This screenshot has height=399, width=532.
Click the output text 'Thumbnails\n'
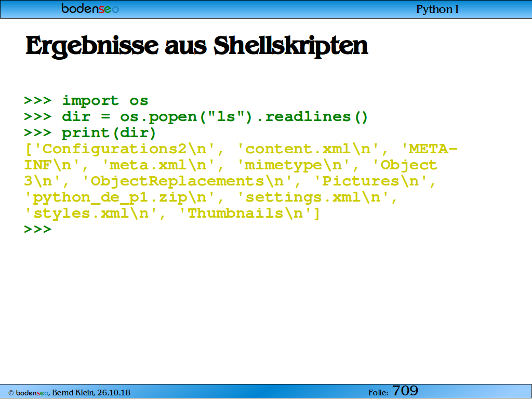244,214
